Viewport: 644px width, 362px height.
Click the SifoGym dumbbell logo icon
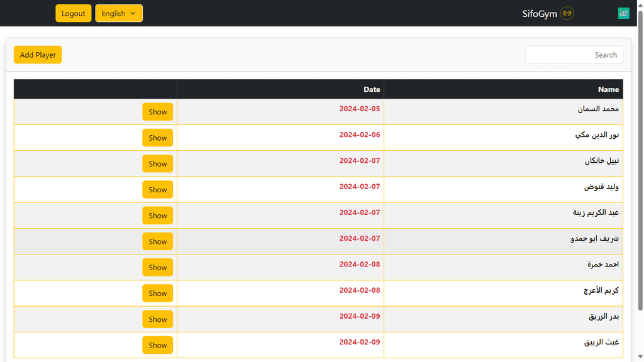coord(567,13)
